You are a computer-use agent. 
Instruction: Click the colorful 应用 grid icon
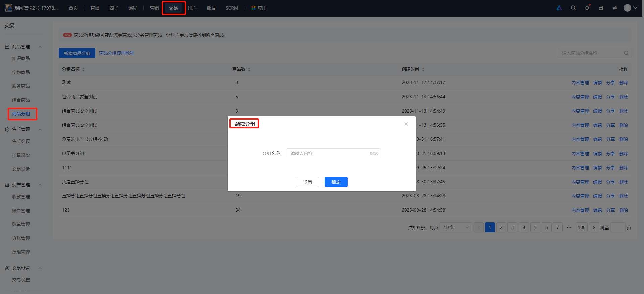click(x=253, y=8)
